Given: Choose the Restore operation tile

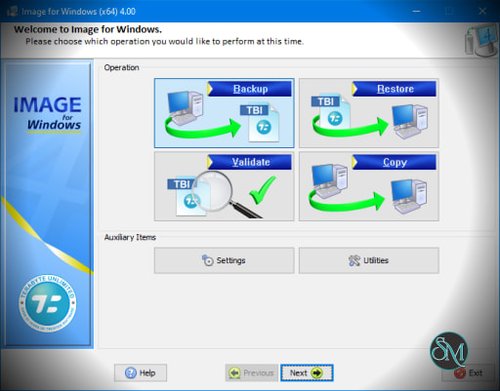Looking at the screenshot, I should click(x=369, y=113).
